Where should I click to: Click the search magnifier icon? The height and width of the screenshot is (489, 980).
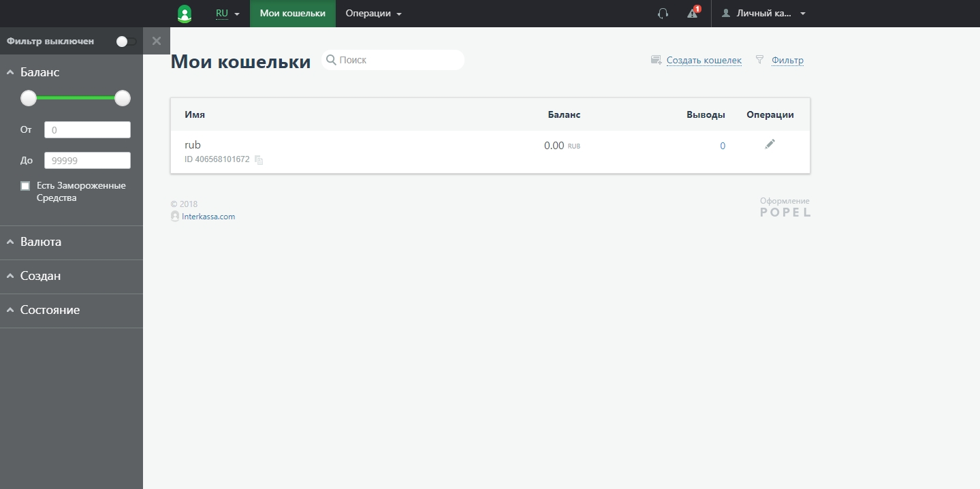click(331, 60)
